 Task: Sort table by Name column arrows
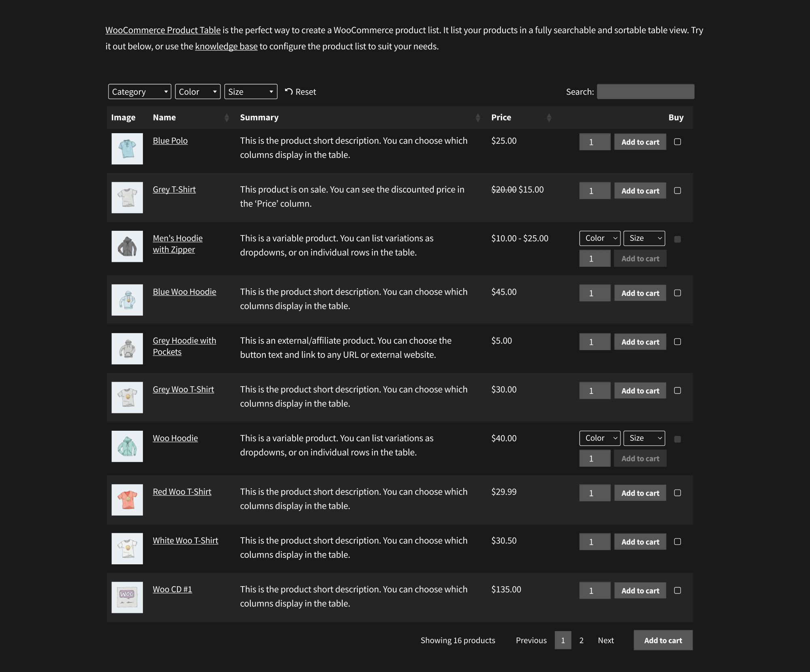(x=226, y=117)
